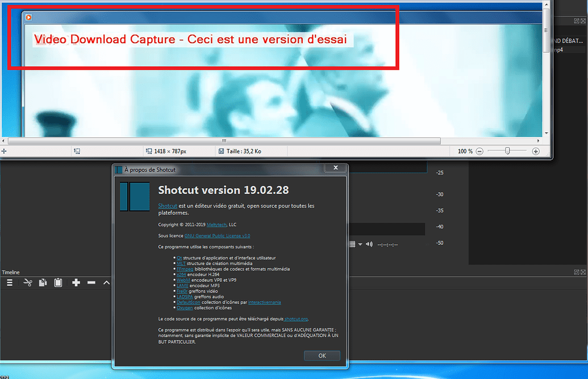Screen dimensions: 588x379
Task: Click the orange play icon in captured window
Action: coord(28,17)
